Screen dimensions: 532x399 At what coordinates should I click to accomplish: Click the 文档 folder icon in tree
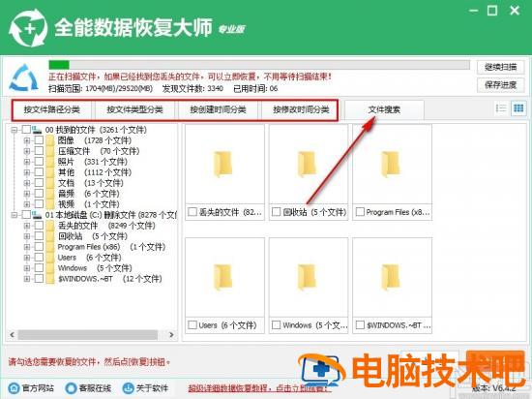pyautogui.click(x=50, y=183)
